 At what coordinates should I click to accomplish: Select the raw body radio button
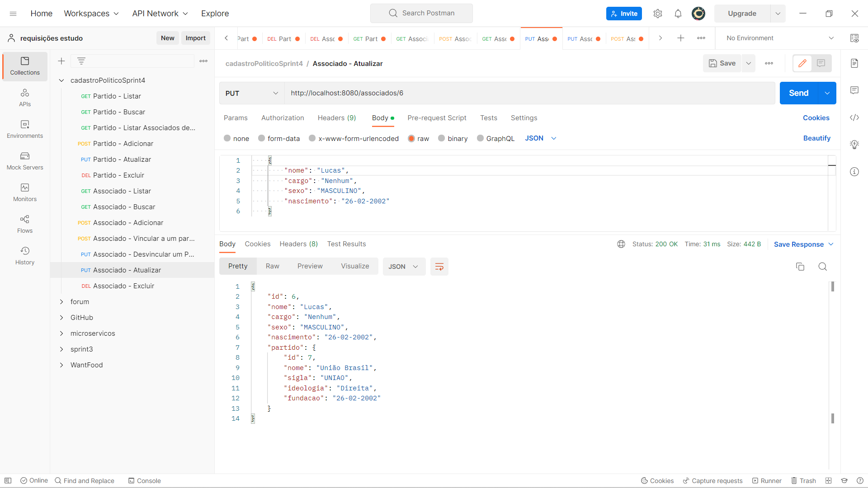411,138
